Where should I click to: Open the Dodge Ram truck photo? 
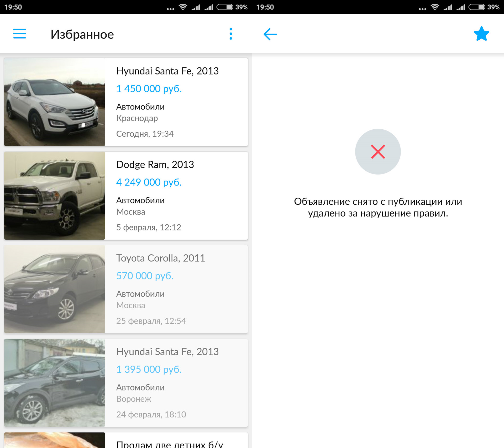(55, 196)
